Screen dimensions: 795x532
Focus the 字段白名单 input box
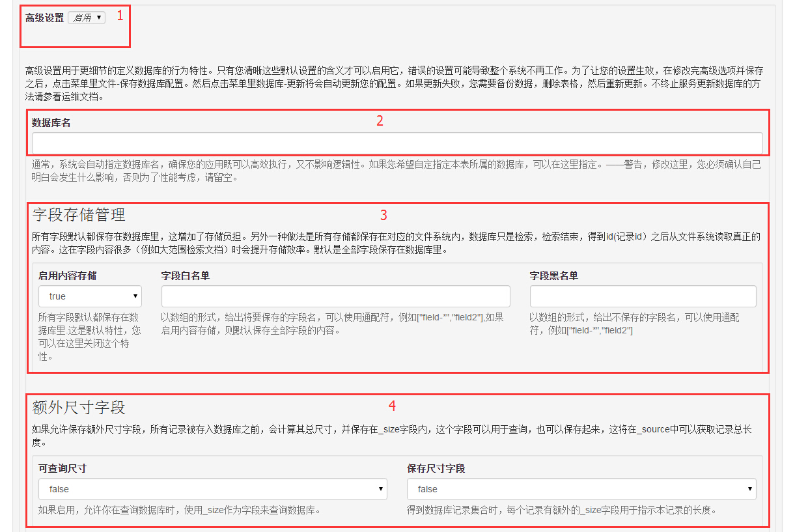pyautogui.click(x=335, y=296)
